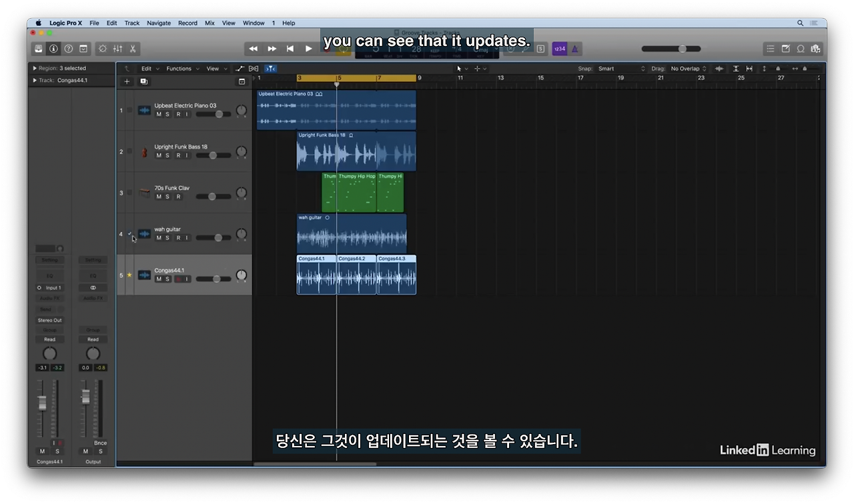Mute the Congas44.1 track in header
This screenshot has width=854, height=504.
coord(159,279)
